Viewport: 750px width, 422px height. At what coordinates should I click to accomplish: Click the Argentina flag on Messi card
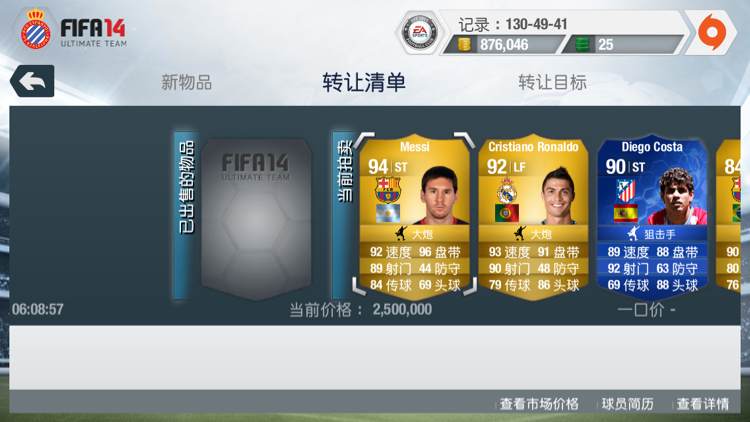(388, 213)
